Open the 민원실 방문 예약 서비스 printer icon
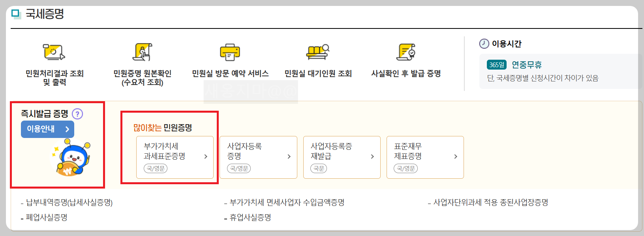The height and width of the screenshot is (236, 644). [x=229, y=52]
